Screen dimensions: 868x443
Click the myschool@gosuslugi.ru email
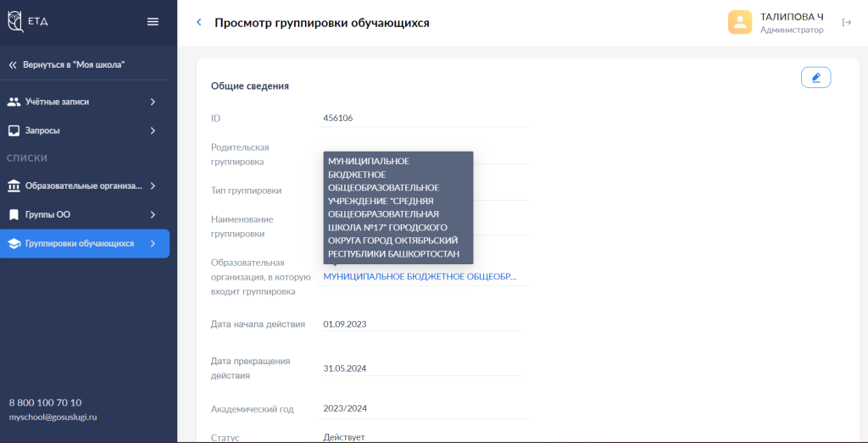53,417
